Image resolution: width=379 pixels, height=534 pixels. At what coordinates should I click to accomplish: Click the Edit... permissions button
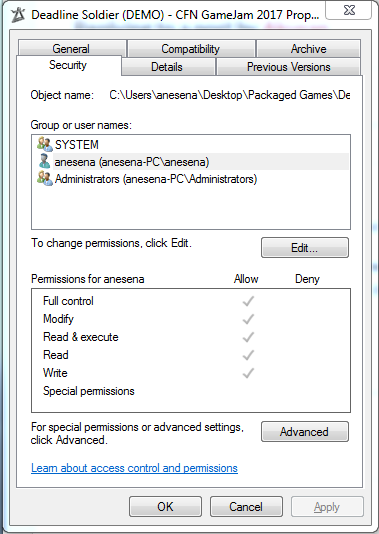305,248
